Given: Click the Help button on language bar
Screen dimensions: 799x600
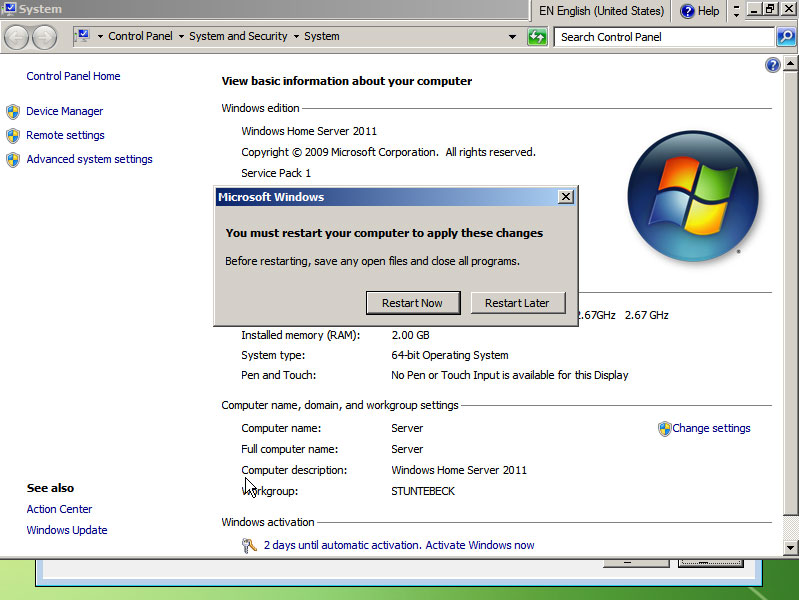Looking at the screenshot, I should coord(700,11).
